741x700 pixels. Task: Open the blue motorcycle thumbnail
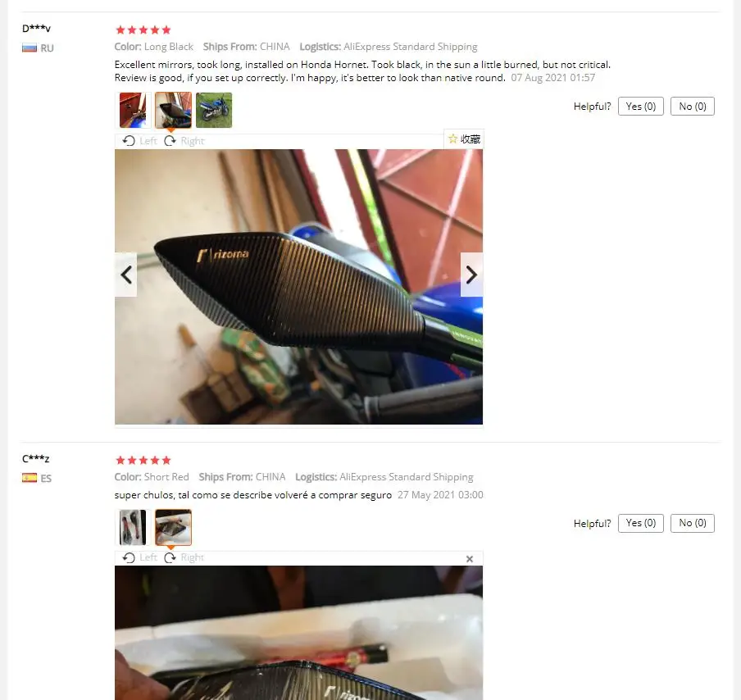point(214,110)
